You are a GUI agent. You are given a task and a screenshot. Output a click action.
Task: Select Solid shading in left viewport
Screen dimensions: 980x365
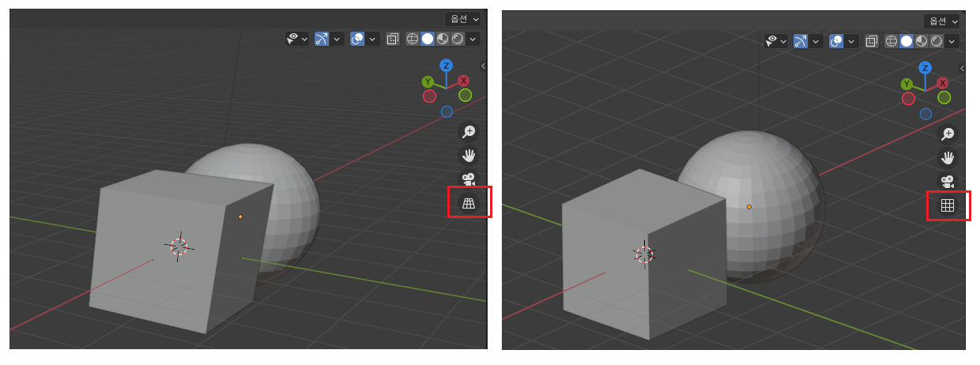428,38
